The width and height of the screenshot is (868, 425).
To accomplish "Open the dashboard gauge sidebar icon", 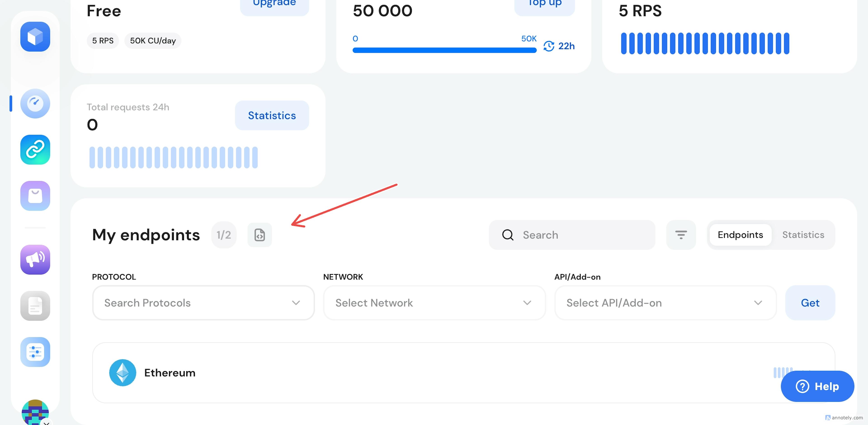I will tap(35, 103).
